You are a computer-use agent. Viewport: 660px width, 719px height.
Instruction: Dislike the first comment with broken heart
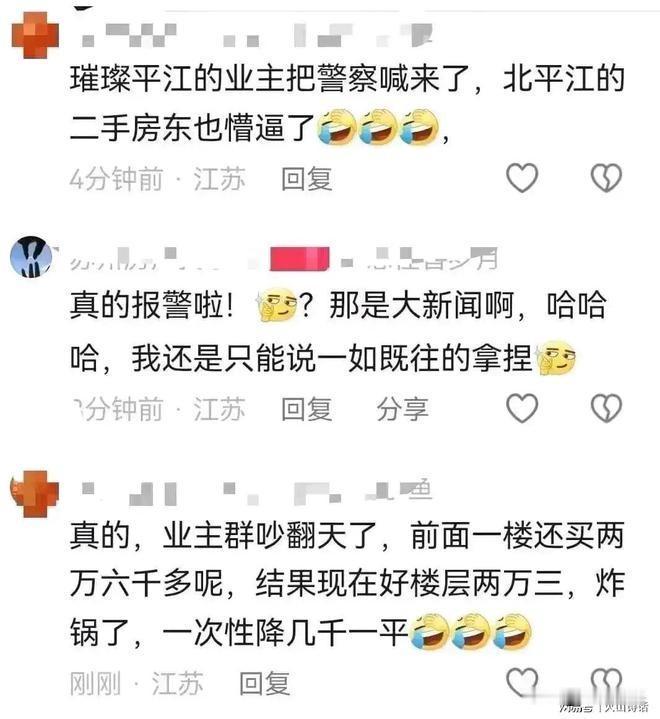coord(606,177)
